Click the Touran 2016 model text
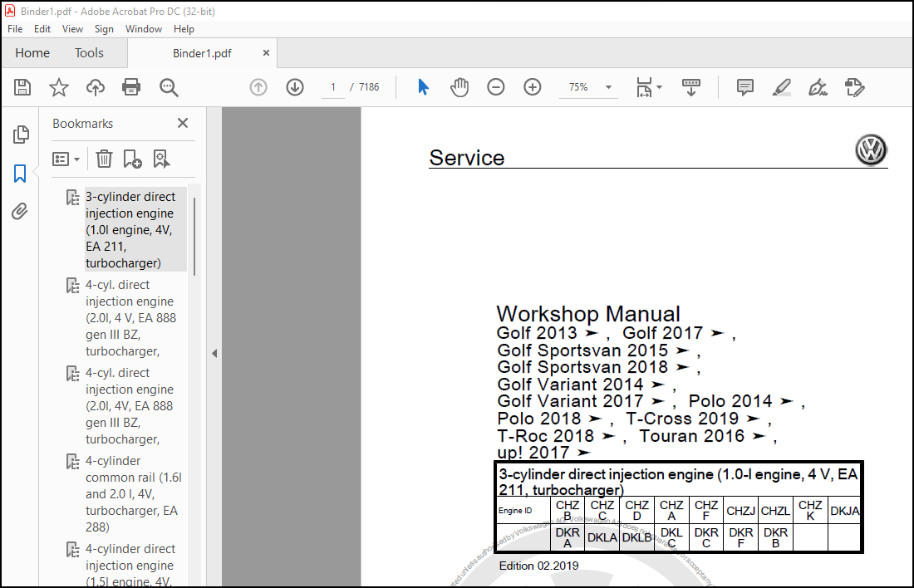This screenshot has width=914, height=588. coord(692,436)
